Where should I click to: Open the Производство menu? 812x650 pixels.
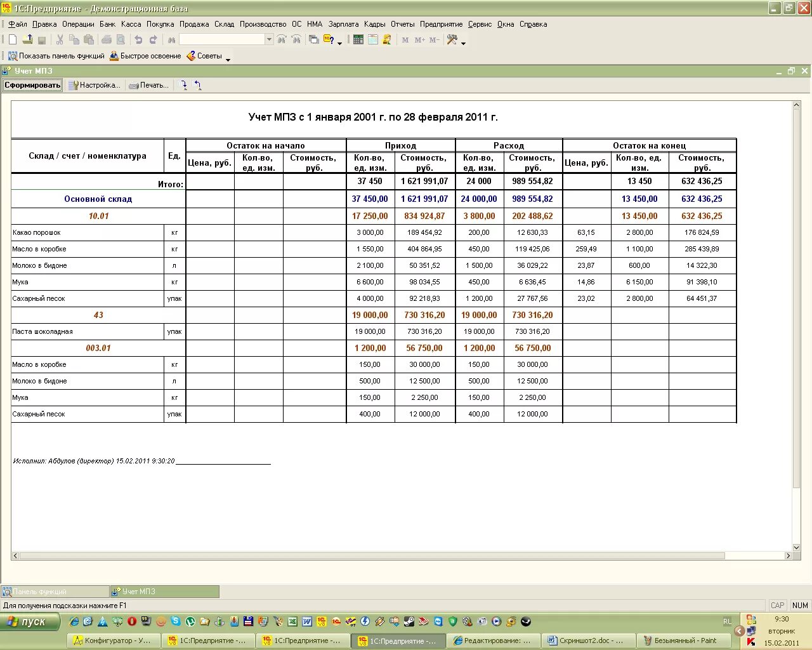tap(263, 24)
